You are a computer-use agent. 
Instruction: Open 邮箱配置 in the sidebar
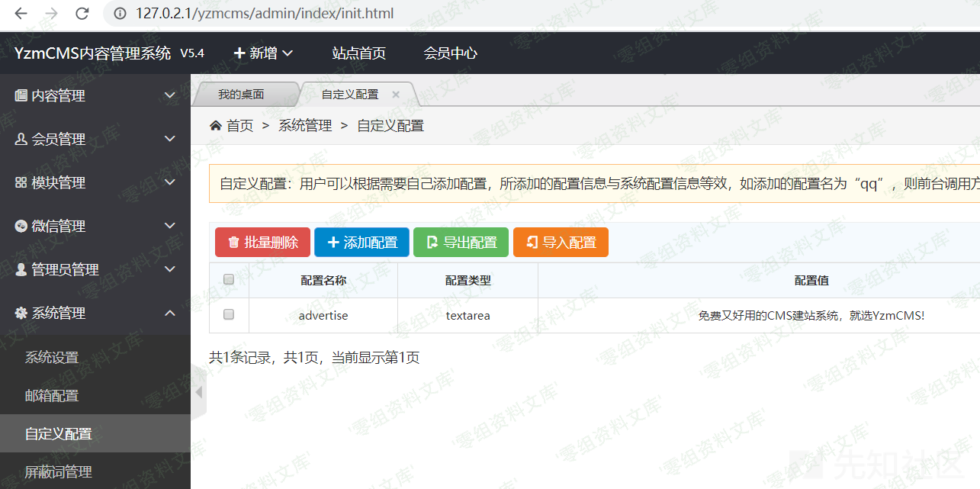[x=52, y=396]
